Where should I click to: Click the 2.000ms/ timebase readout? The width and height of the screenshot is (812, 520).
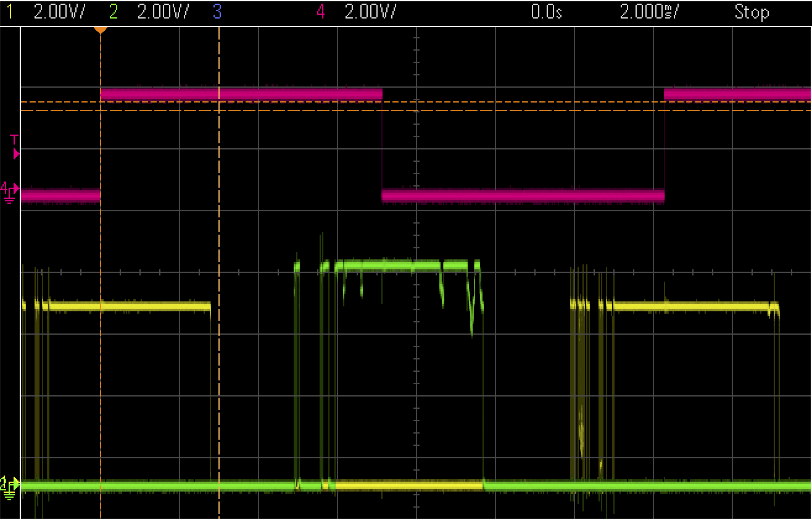pos(648,12)
